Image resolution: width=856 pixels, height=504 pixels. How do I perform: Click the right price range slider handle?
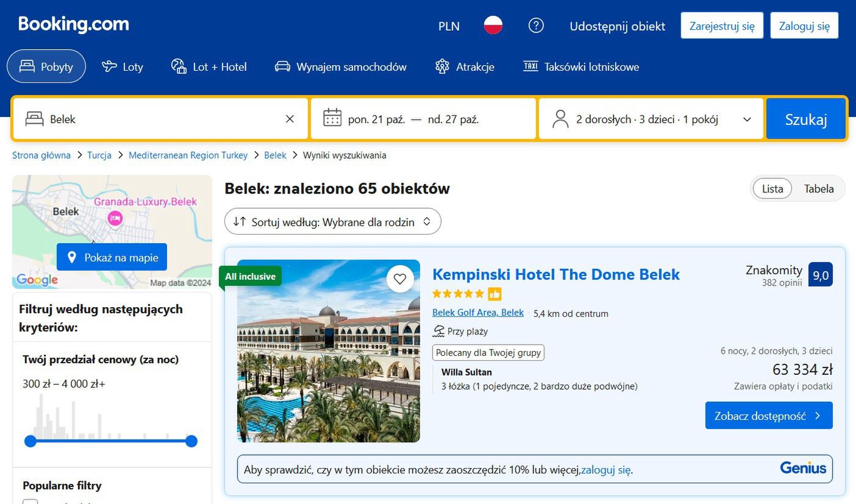[x=191, y=441]
